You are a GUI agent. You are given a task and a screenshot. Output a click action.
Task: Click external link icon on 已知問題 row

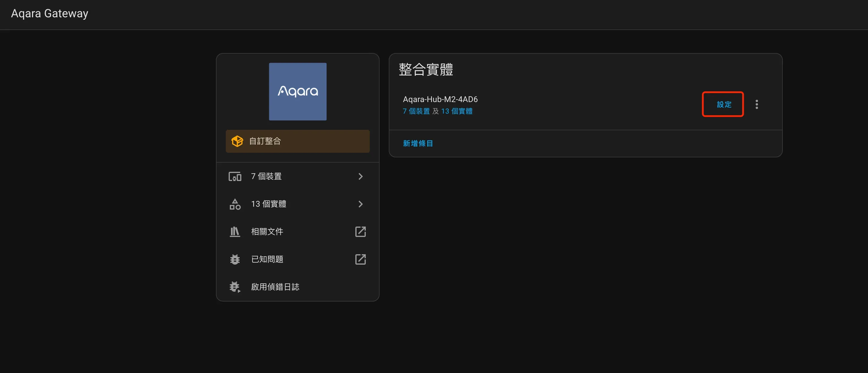point(361,259)
